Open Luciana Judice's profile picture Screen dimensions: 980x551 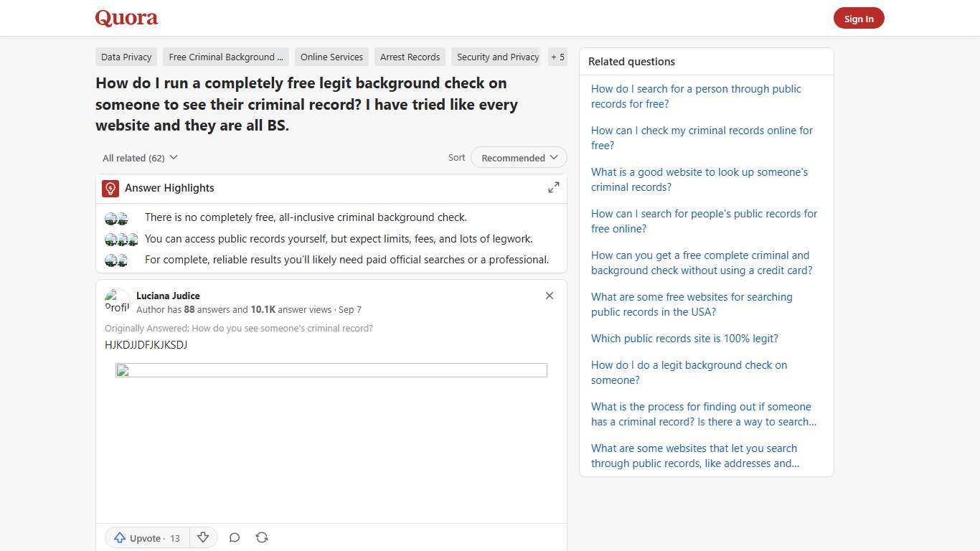click(x=117, y=301)
